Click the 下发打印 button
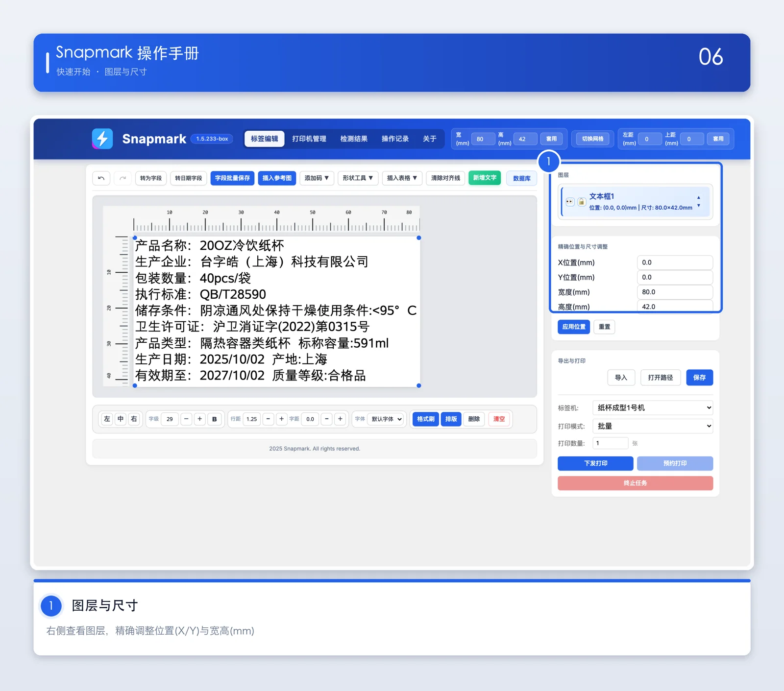Screen dimensions: 784x691 click(x=595, y=463)
